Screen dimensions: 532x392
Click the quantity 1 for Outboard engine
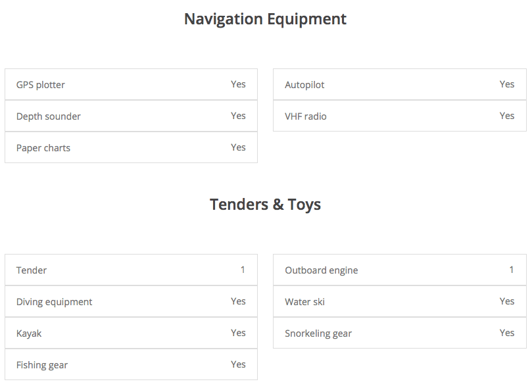(x=512, y=270)
